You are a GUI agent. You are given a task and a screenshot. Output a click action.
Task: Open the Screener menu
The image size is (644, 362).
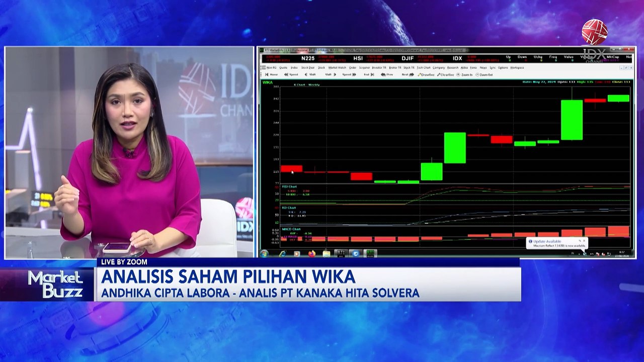[364, 67]
